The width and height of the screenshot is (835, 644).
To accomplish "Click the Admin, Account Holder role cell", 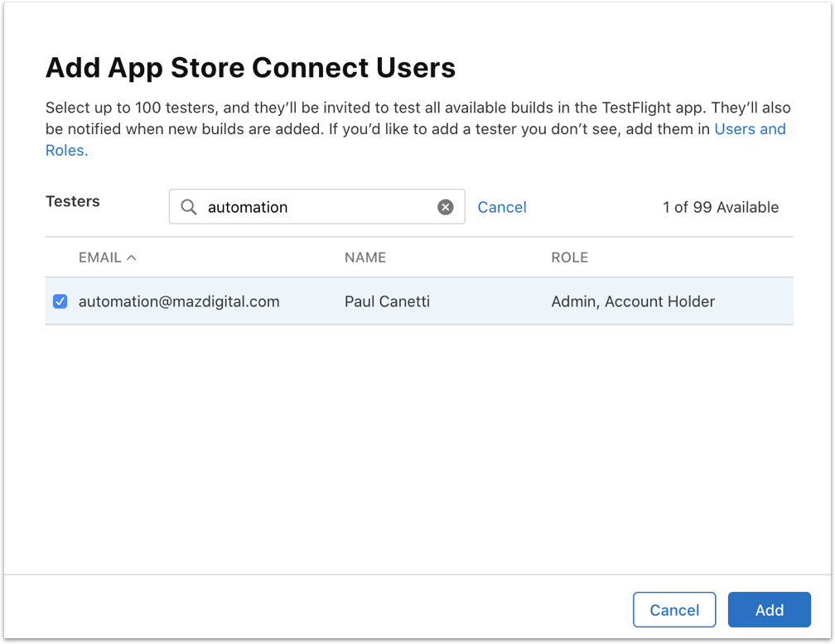I will click(633, 301).
